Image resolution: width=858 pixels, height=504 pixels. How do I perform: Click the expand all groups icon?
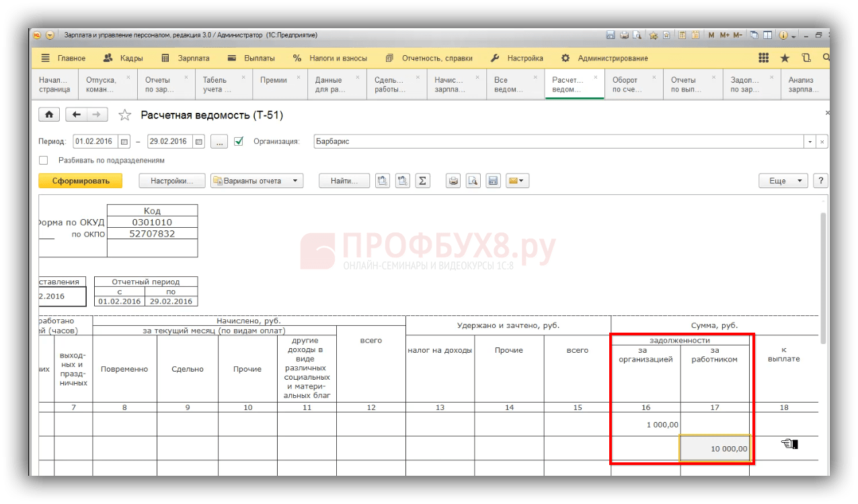coord(383,181)
